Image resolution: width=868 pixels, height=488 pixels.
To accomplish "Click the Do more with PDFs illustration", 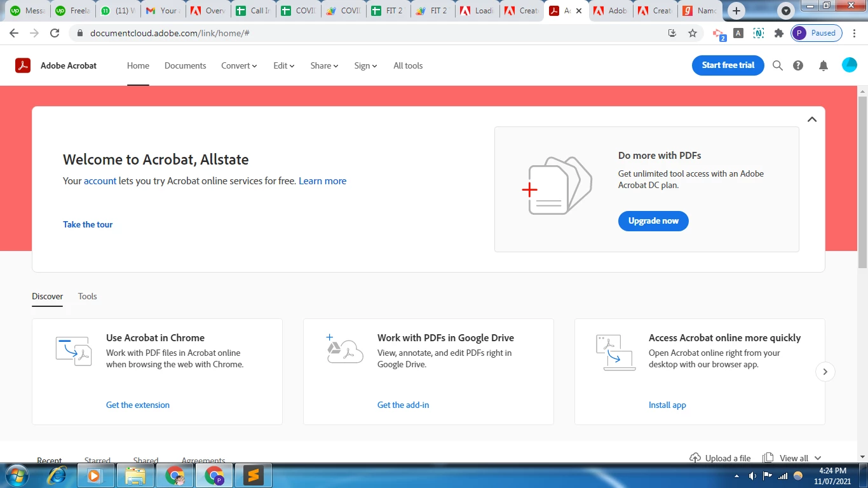I will coord(557,186).
